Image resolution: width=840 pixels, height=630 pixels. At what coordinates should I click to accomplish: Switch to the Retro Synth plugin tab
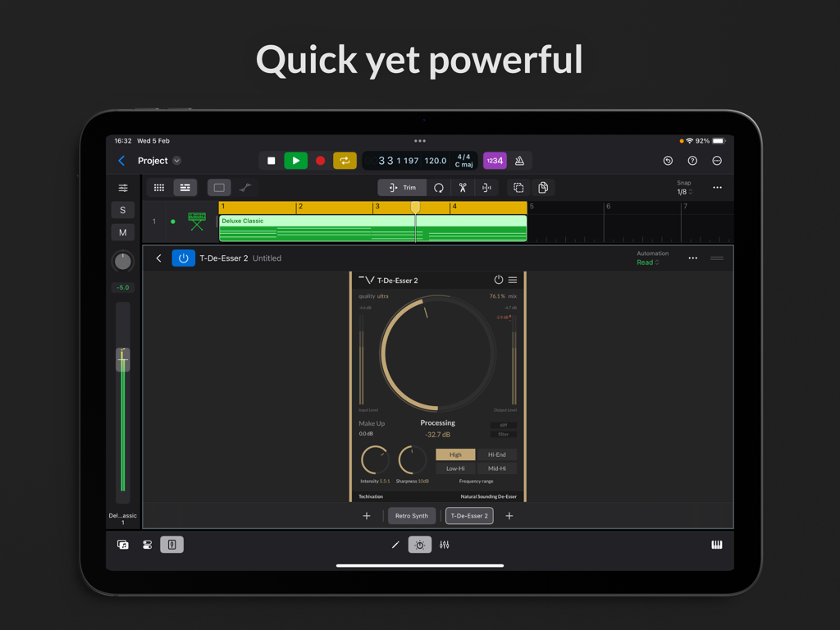pyautogui.click(x=411, y=515)
